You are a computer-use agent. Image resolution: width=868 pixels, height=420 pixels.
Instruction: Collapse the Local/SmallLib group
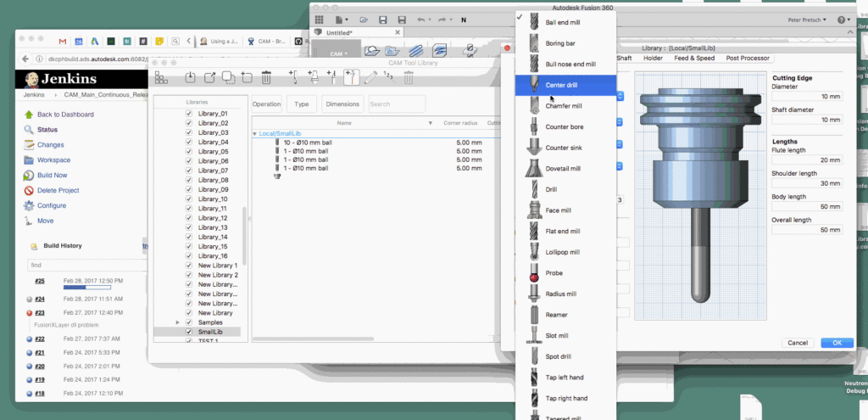(254, 134)
